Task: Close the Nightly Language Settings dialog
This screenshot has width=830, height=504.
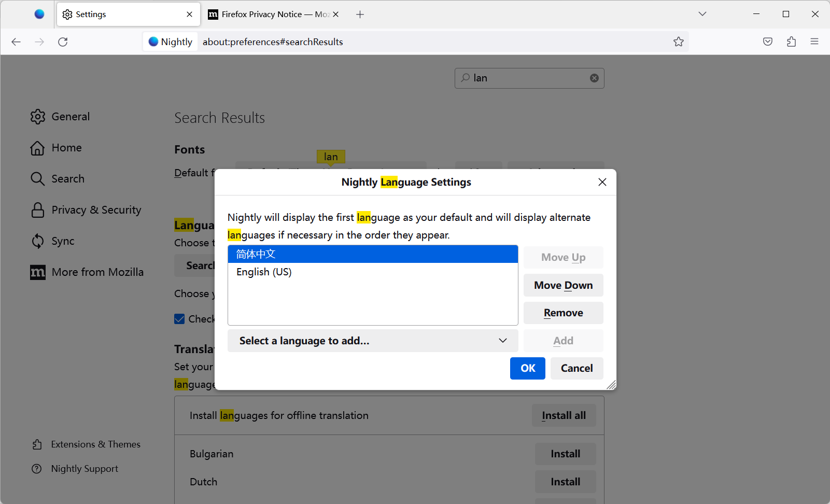Action: click(602, 182)
